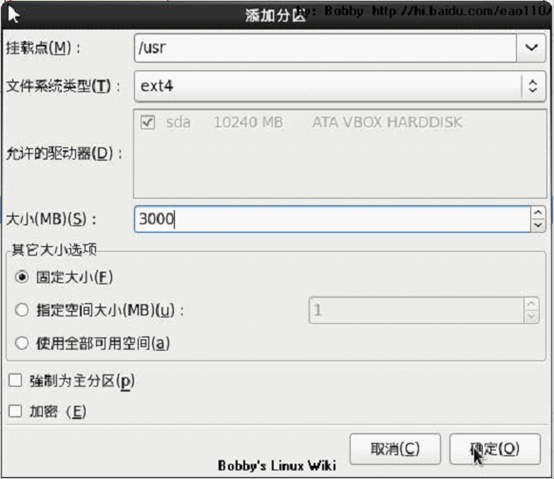Click the 大小(MB)(S) label

tap(51, 219)
